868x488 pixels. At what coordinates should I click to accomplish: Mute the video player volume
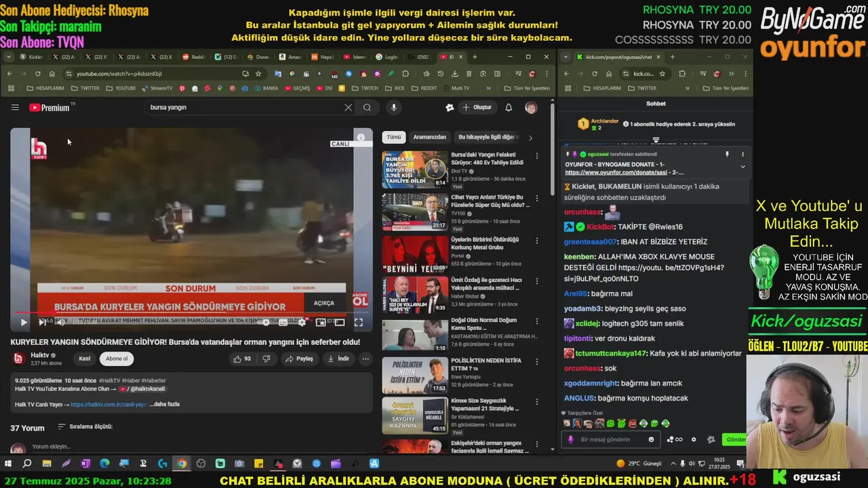[60, 323]
